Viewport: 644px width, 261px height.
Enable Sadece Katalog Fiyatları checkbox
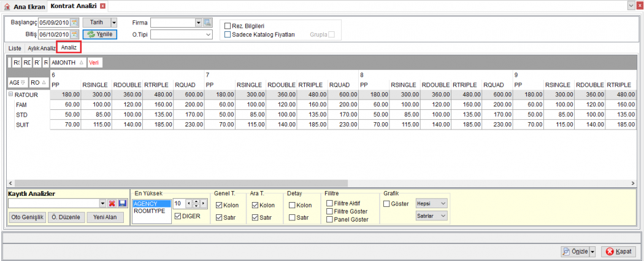[x=227, y=34]
